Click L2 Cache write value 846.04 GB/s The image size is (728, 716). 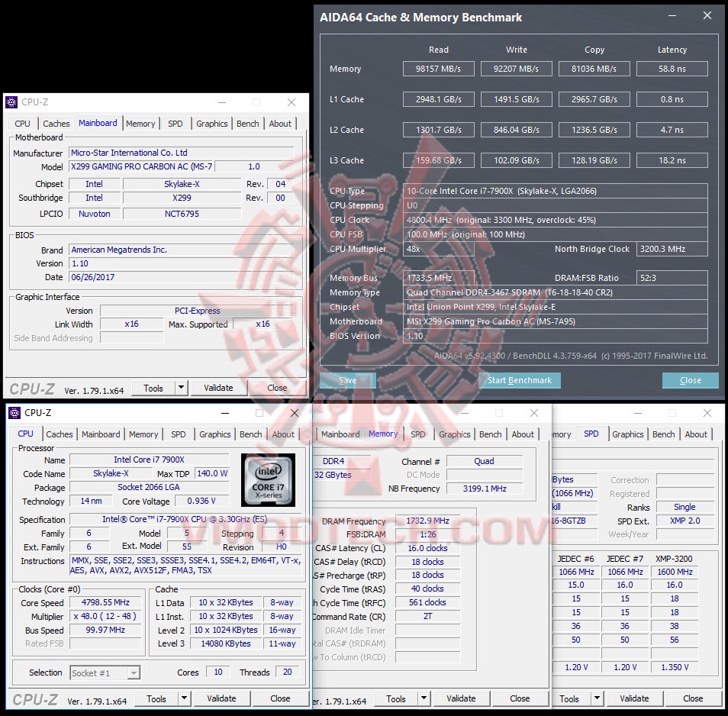pyautogui.click(x=517, y=130)
